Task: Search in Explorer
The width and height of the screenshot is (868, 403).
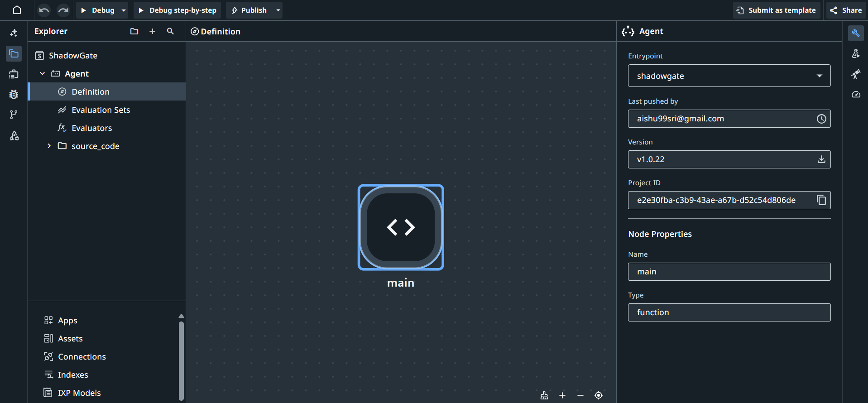Action: pos(170,31)
